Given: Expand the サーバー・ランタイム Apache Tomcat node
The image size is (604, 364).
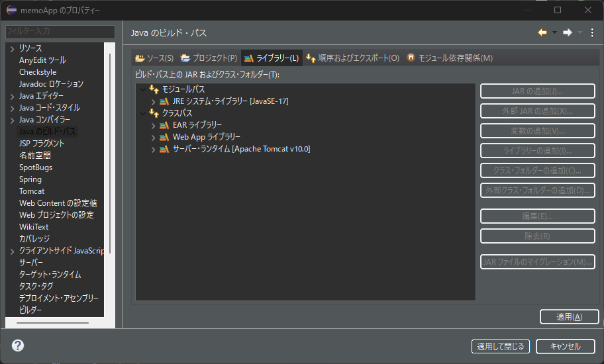Looking at the screenshot, I should (x=153, y=150).
